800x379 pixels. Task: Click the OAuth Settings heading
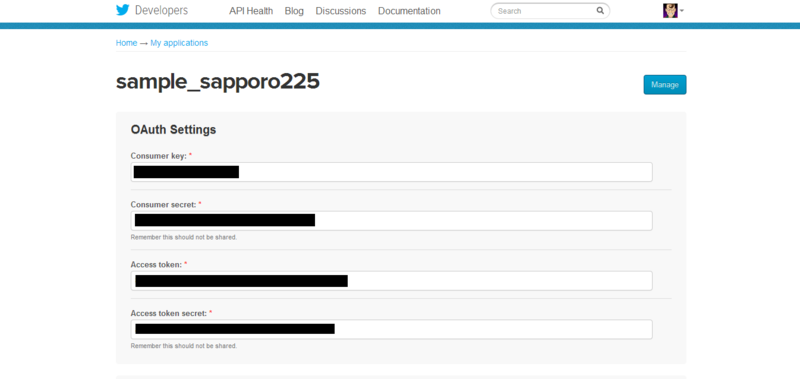(173, 130)
